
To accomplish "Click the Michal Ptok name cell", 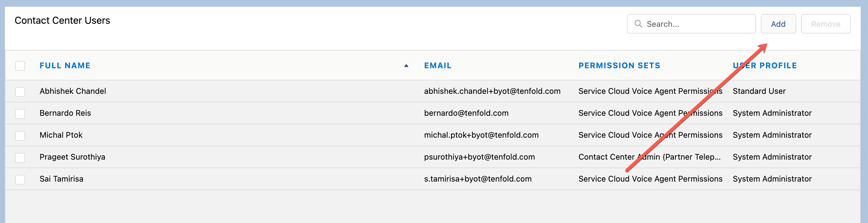I will click(61, 135).
